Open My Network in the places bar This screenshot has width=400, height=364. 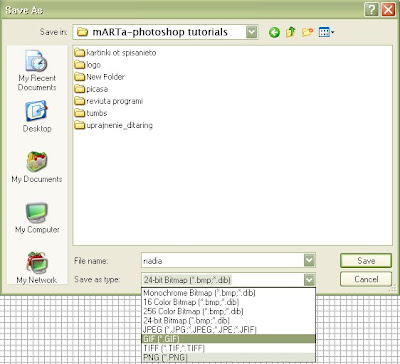click(37, 268)
